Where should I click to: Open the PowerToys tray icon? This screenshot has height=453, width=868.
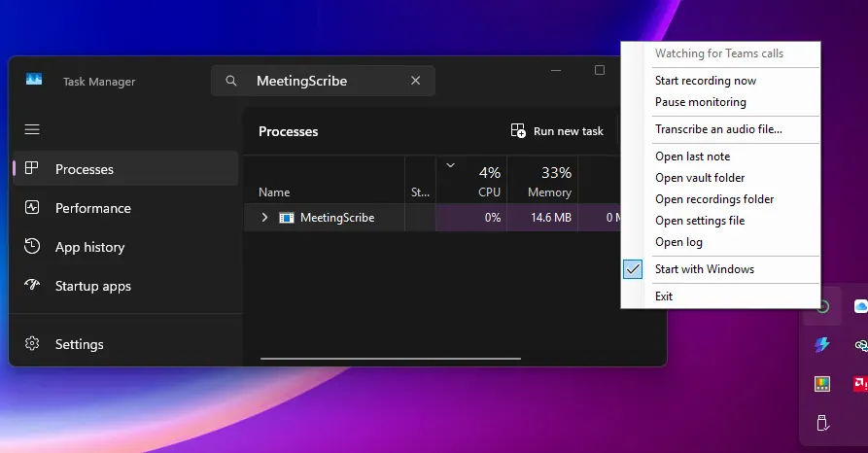822,383
